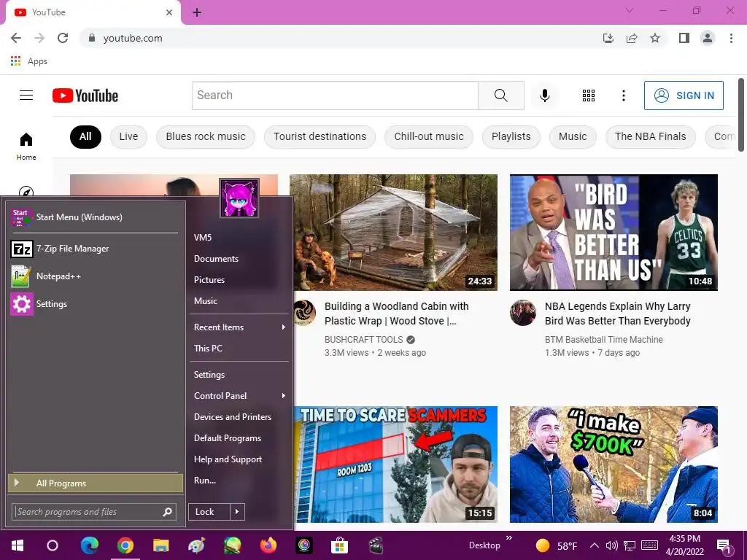The width and height of the screenshot is (747, 560).
Task: Open YouTube settings three-dot menu
Action: pyautogui.click(x=623, y=96)
